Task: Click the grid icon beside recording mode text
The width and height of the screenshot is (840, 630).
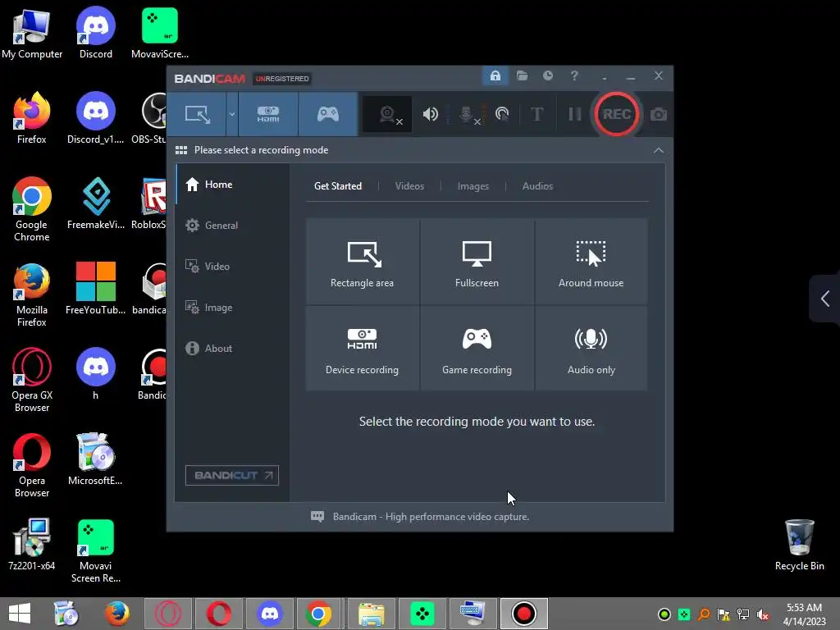Action: point(181,151)
